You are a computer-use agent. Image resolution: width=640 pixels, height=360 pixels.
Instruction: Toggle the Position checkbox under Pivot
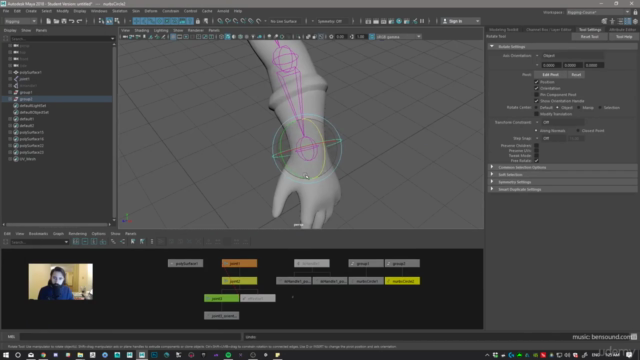pyautogui.click(x=536, y=82)
